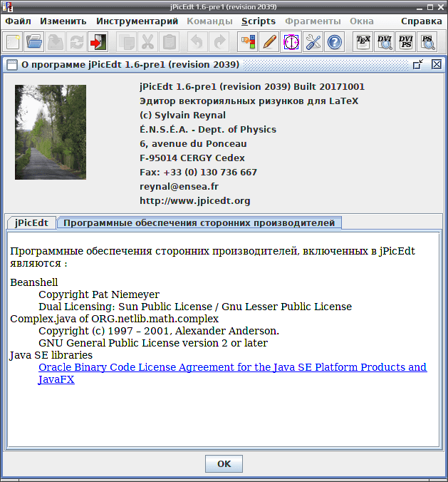The width and height of the screenshot is (448, 482).
Task: Click the blue Help question mark icon
Action: click(x=334, y=42)
